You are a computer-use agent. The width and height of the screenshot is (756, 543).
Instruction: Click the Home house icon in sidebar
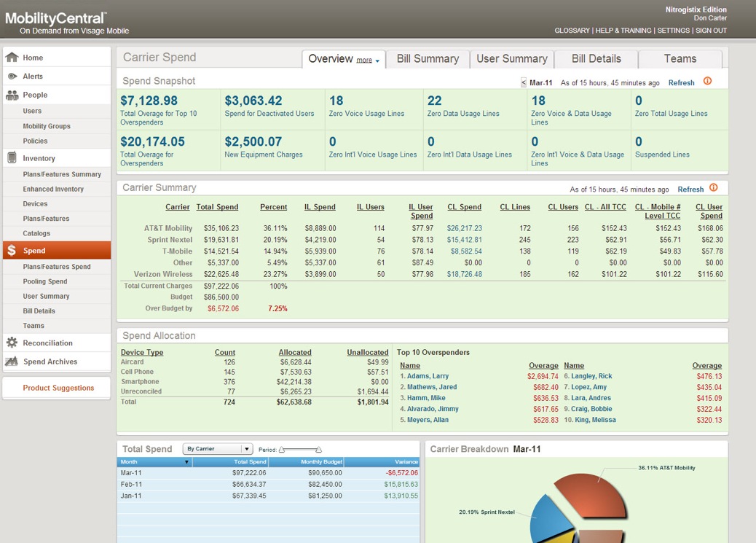pos(12,58)
